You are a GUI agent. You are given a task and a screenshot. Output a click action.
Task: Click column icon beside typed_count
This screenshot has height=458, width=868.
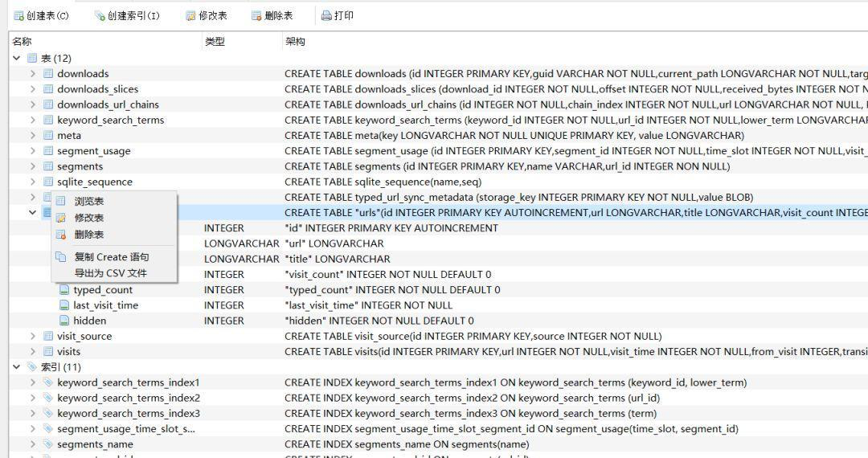click(64, 290)
